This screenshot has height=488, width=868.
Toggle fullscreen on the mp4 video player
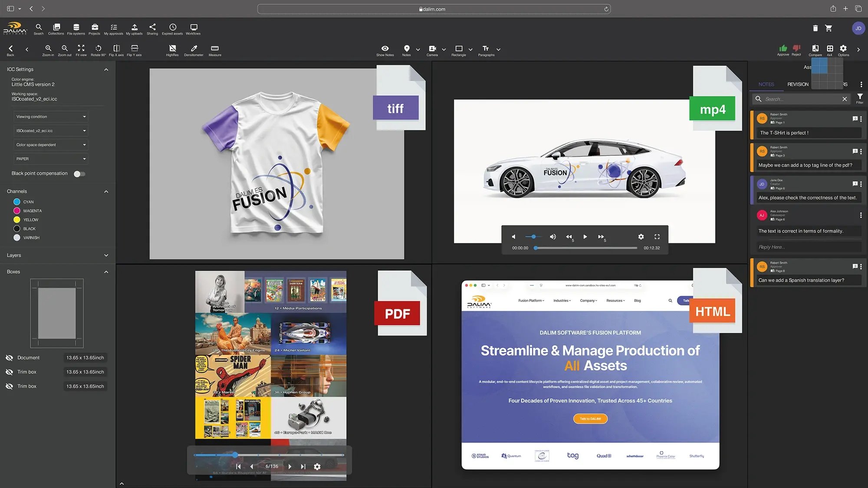pos(657,237)
